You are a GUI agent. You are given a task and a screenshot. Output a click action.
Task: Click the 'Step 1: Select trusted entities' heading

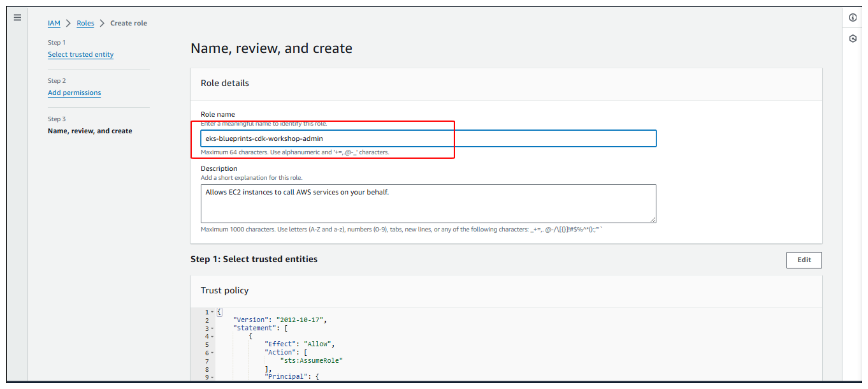pos(254,259)
